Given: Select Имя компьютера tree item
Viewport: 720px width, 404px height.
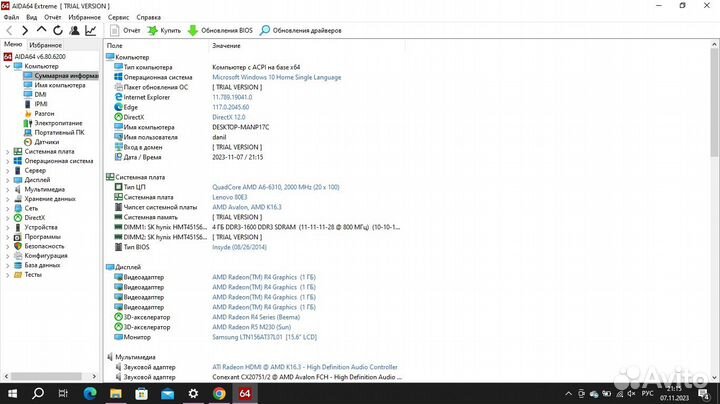Looking at the screenshot, I should click(55, 85).
